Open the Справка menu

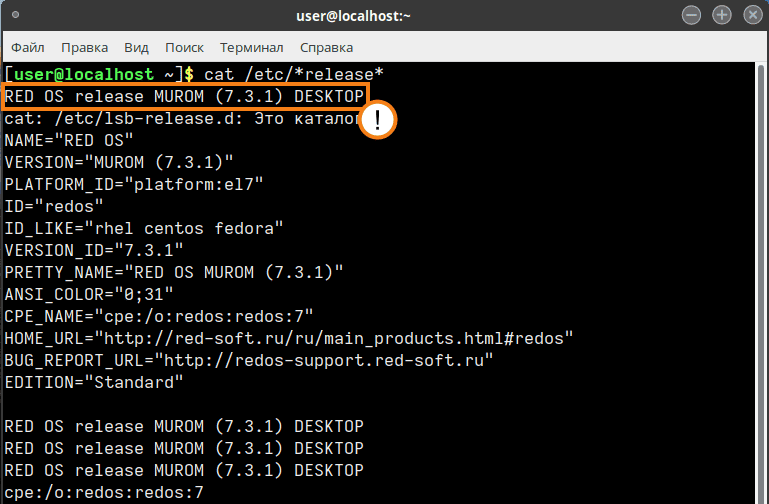click(x=327, y=48)
